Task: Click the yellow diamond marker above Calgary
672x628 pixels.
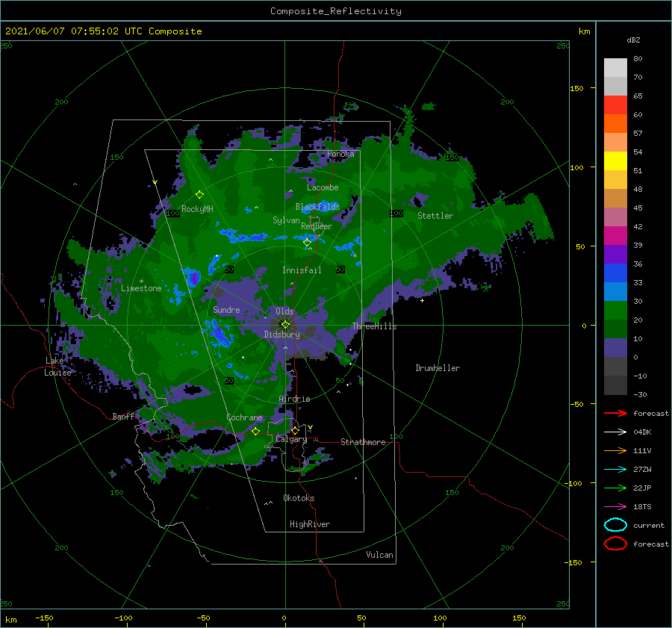Action: click(295, 430)
